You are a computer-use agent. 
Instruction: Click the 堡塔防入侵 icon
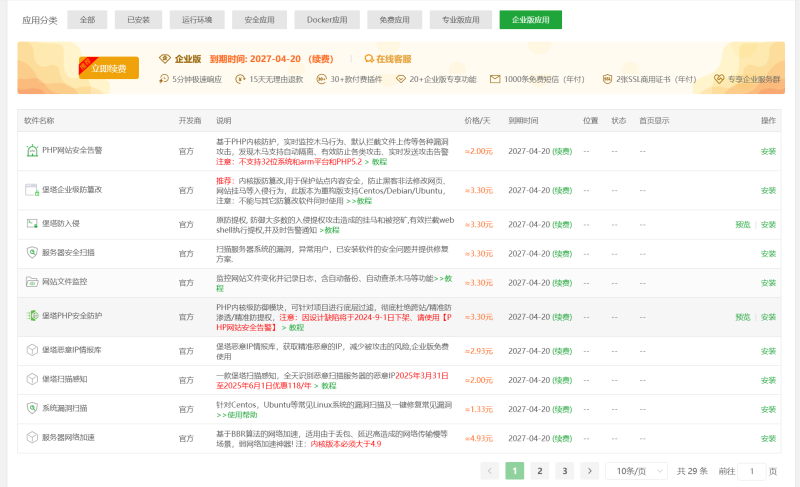pyautogui.click(x=31, y=225)
